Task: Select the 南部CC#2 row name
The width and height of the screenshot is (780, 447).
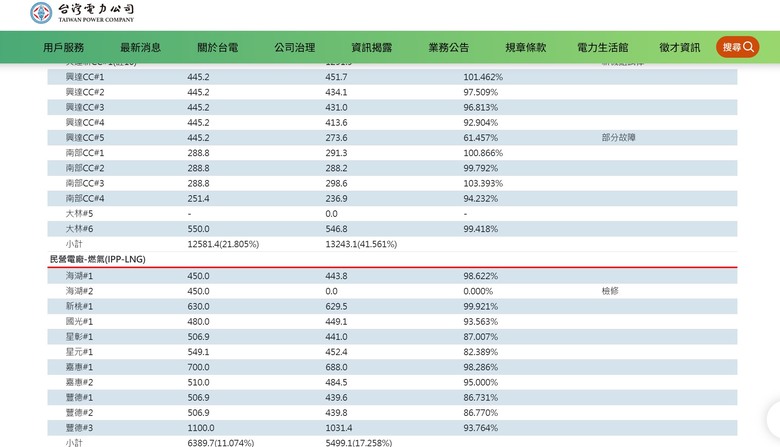Action: (x=85, y=168)
